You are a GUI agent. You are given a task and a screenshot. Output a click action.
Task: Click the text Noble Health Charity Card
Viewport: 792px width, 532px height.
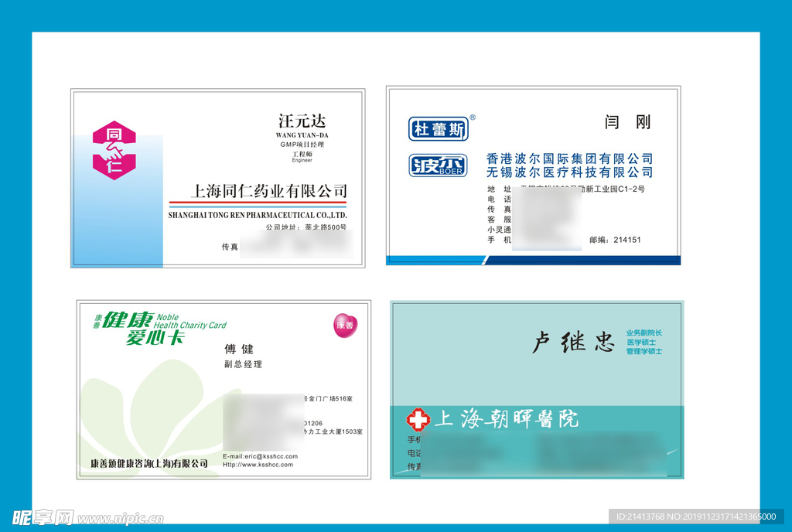point(190,322)
